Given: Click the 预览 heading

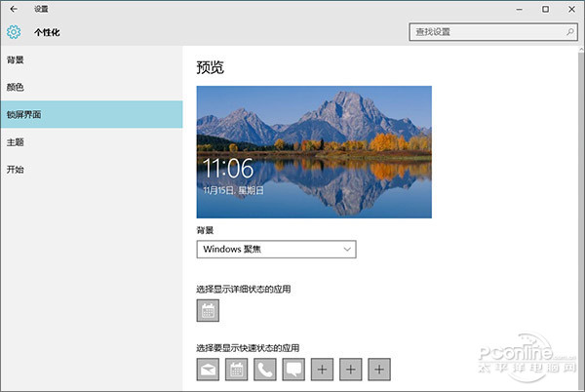Looking at the screenshot, I should pos(210,67).
